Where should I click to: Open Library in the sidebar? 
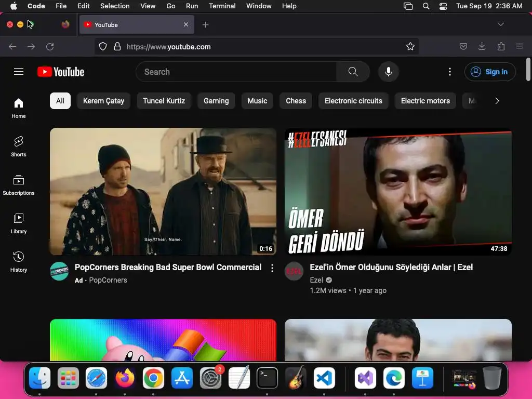coord(19,223)
